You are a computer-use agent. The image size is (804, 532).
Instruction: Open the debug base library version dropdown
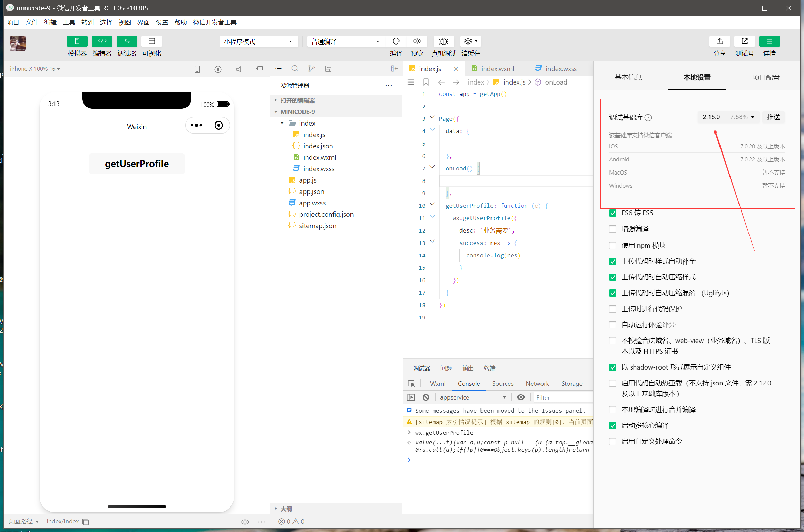click(728, 117)
